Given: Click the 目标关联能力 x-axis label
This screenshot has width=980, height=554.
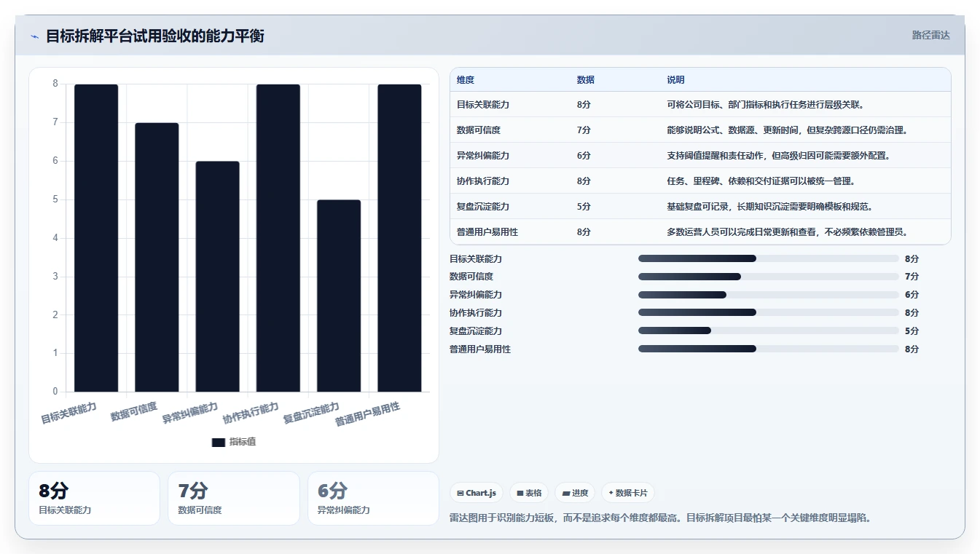Looking at the screenshot, I should click(68, 413).
